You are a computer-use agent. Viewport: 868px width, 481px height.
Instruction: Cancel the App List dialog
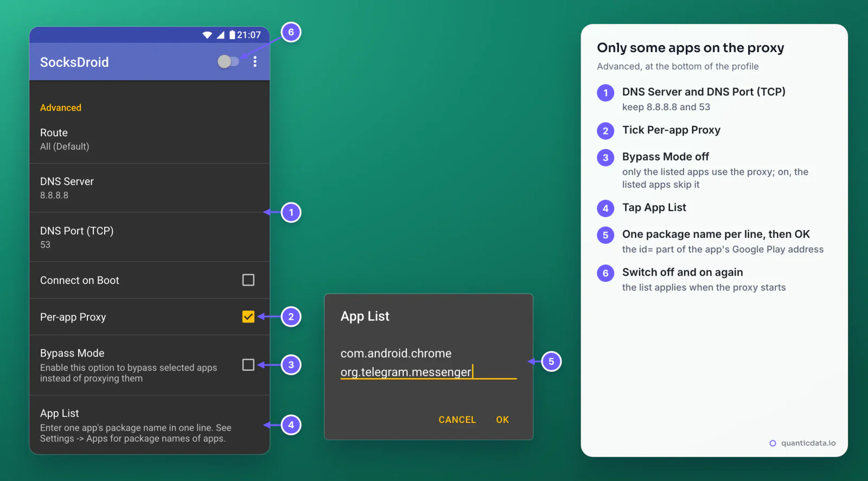coord(457,420)
